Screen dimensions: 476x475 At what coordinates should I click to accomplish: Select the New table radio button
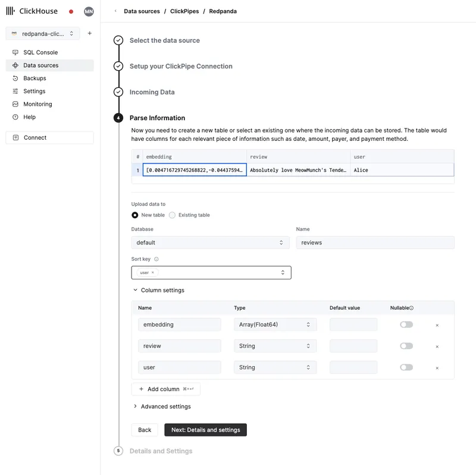coord(134,215)
